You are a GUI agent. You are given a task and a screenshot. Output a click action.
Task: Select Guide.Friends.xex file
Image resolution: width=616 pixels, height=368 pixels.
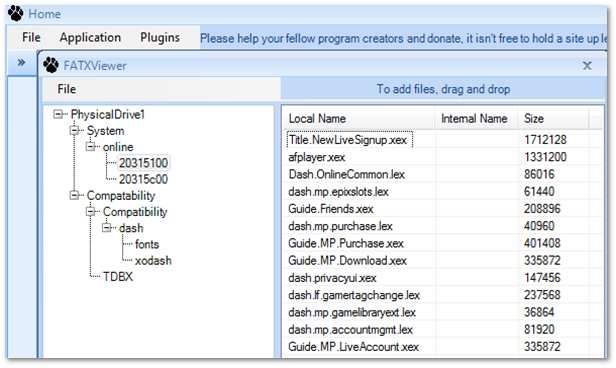click(x=331, y=209)
